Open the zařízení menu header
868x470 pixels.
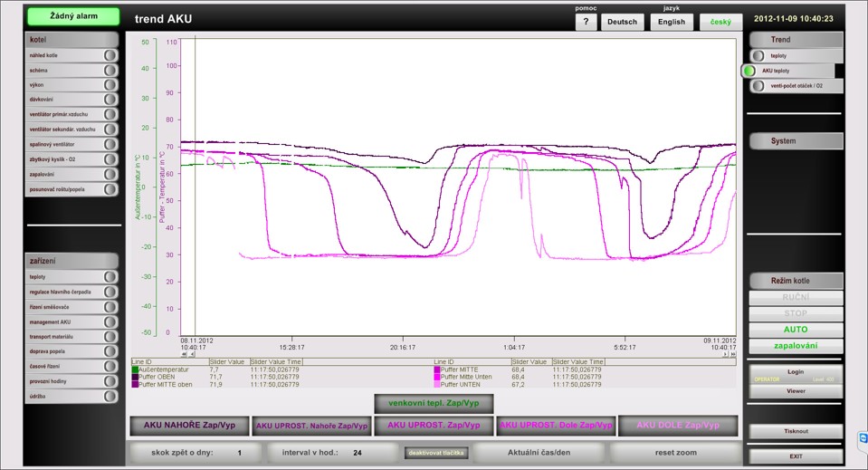72,261
